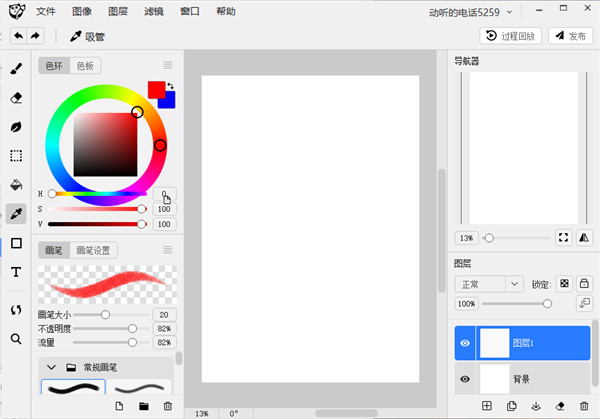Screen dimensions: 600x419
Task: Pick the rectangular marquee selection tool
Action: [x=16, y=156]
